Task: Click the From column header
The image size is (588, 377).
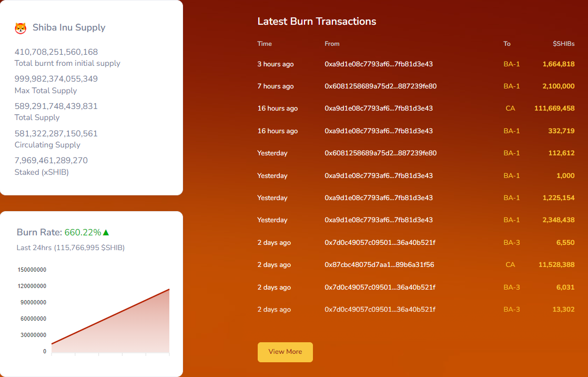Action: click(x=332, y=44)
